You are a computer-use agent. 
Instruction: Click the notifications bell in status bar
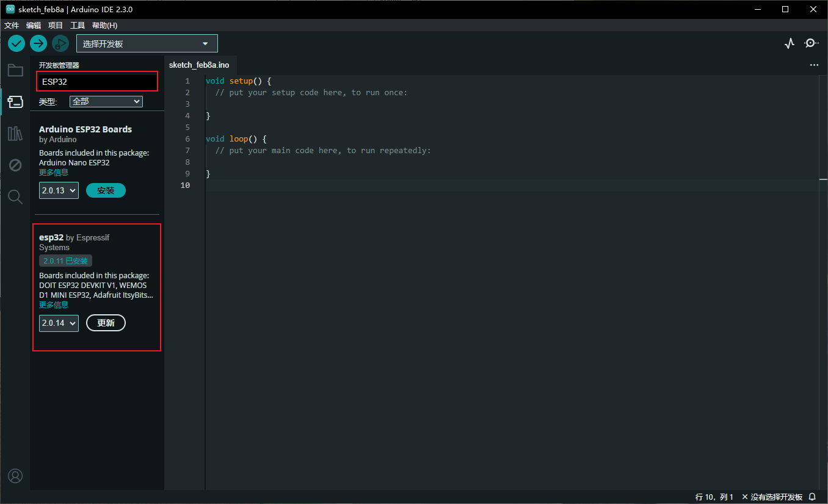pos(812,497)
